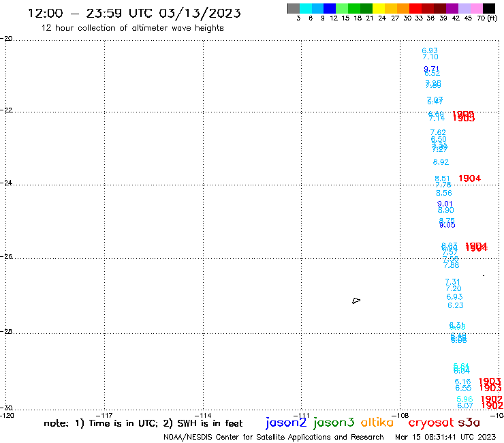Select the cyan legend swatch
The image size is (504, 443).
pos(306,8)
